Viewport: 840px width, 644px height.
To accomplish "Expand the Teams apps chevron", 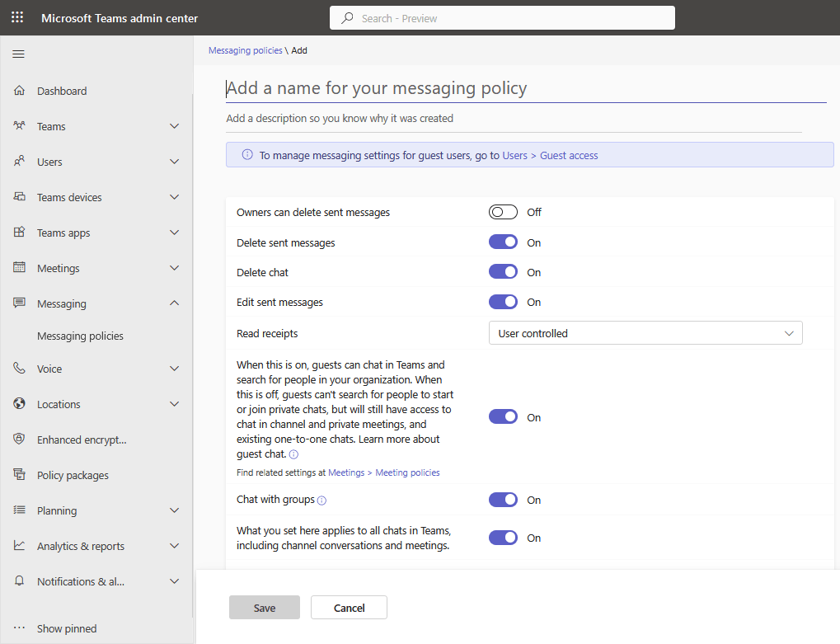I will click(x=174, y=232).
